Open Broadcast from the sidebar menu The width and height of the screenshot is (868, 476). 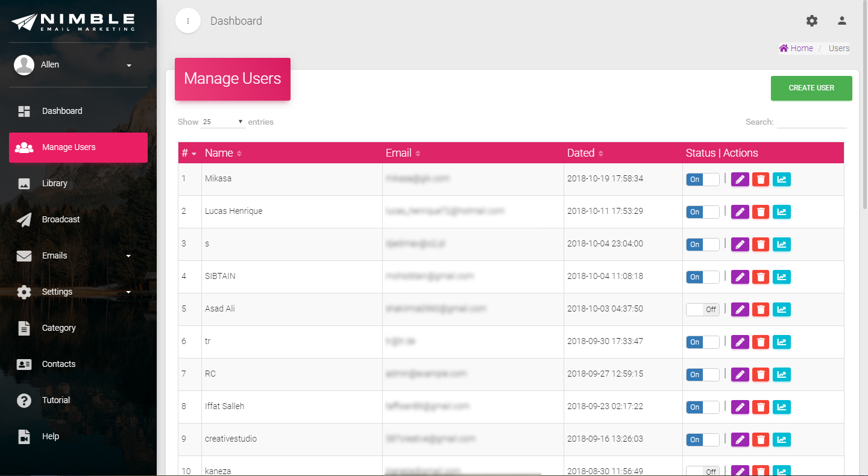[x=61, y=219]
